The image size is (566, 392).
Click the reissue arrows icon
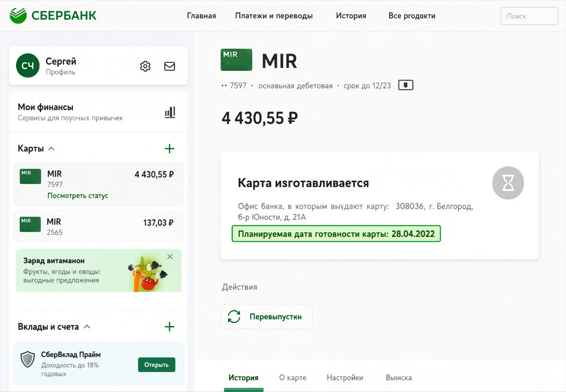[x=234, y=316]
